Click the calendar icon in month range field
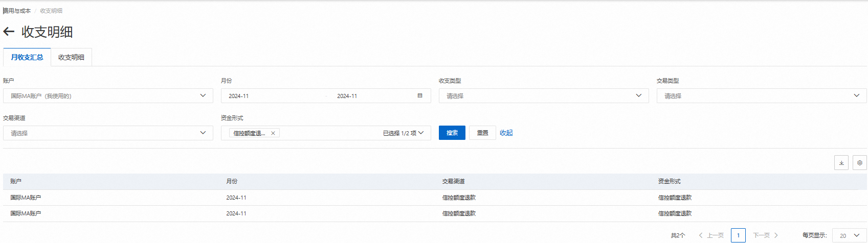868x243 pixels. (420, 96)
